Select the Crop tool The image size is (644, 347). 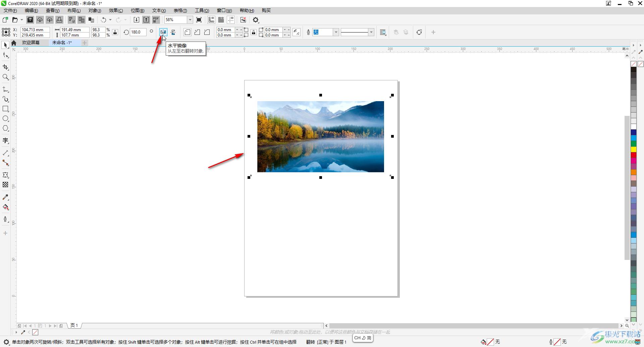tap(5, 67)
